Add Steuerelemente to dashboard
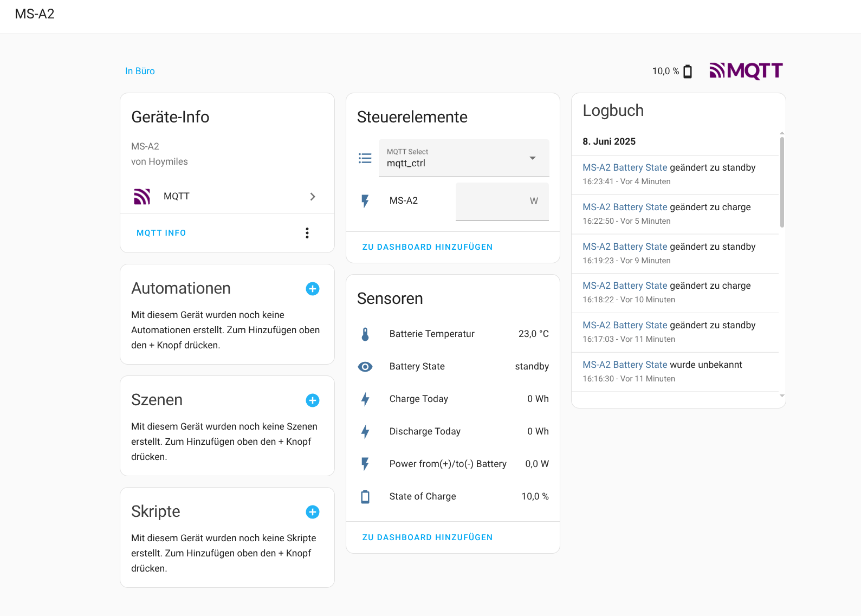The image size is (861, 616). click(427, 247)
